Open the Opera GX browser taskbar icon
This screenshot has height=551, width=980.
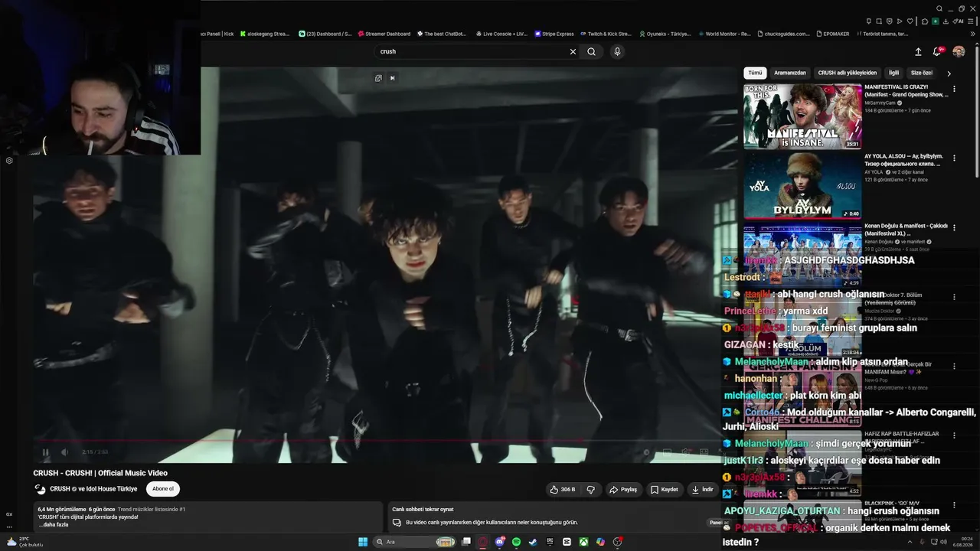click(483, 542)
